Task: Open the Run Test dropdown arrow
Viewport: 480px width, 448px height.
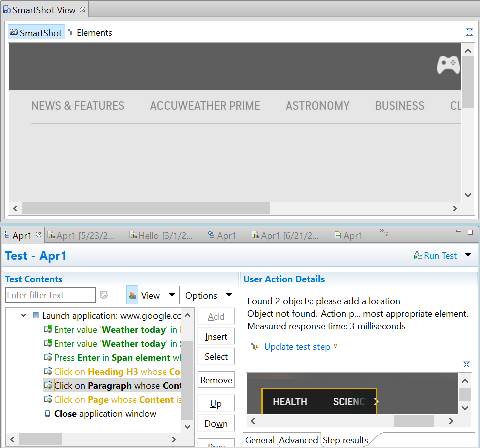Action: click(x=468, y=255)
